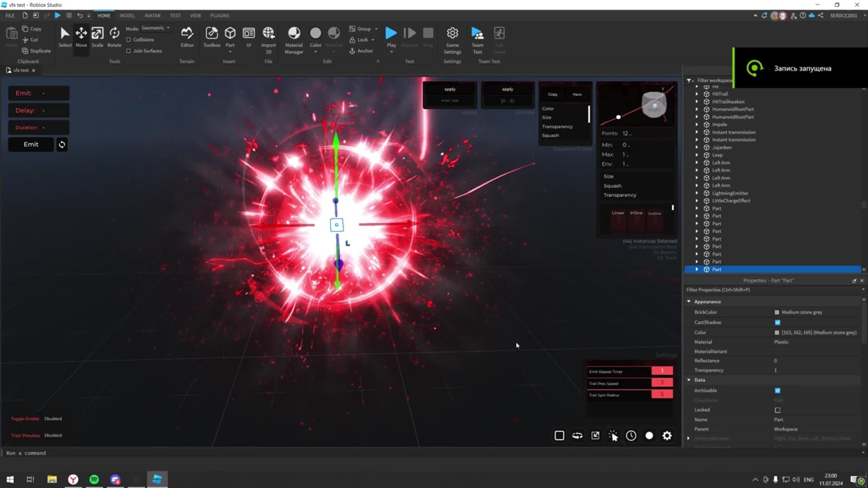Collapse the Appearance section in Properties

coord(689,301)
